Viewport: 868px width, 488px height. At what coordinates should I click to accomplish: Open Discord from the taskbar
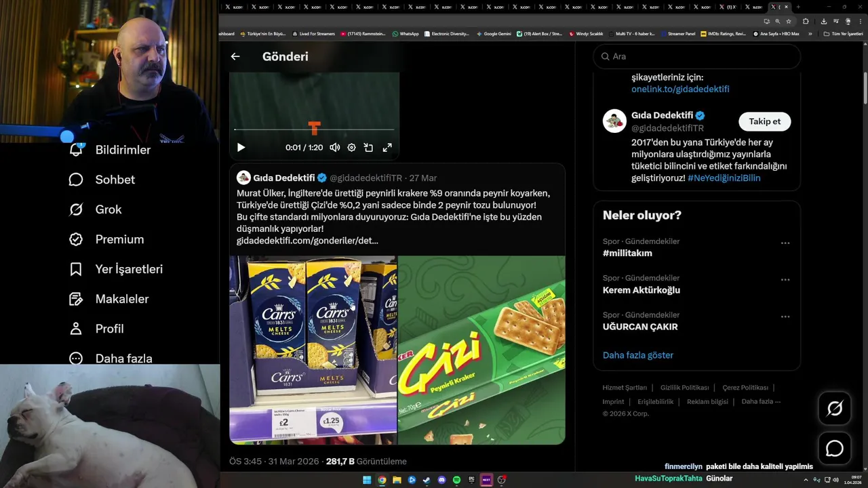(441, 480)
